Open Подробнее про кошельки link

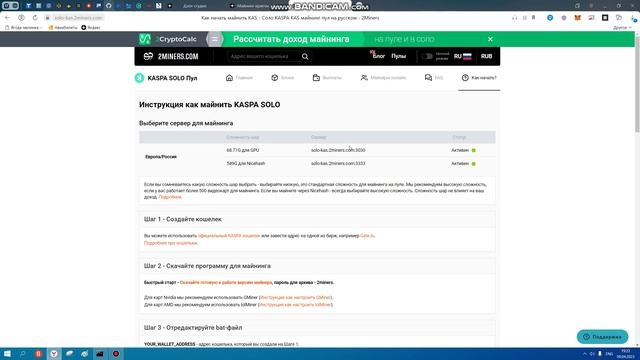pyautogui.click(x=171, y=243)
